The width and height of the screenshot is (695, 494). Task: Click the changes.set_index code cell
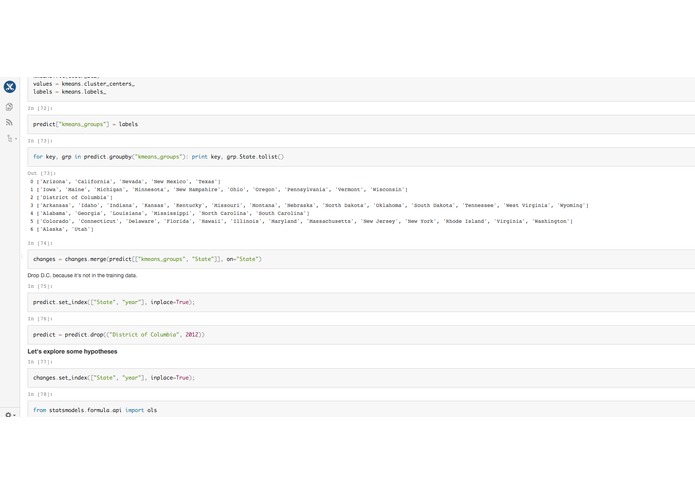click(x=361, y=378)
